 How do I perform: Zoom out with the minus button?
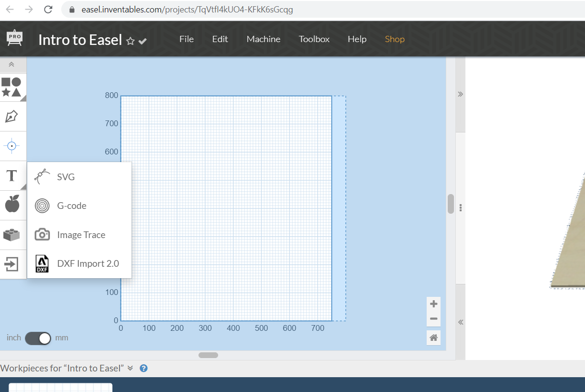(x=434, y=319)
